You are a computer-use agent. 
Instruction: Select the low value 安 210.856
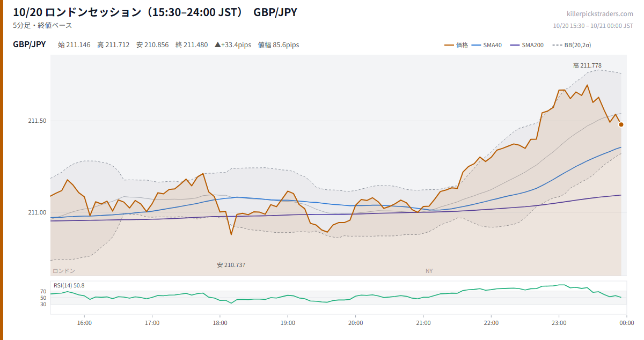152,45
